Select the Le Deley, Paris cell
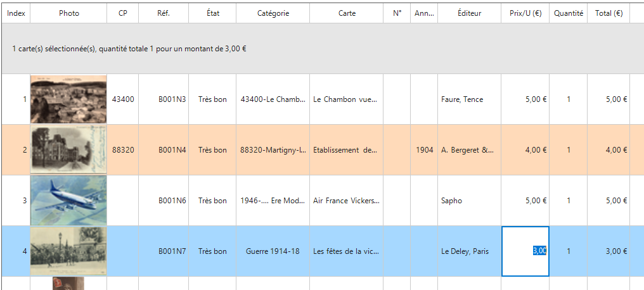The image size is (644, 290). (465, 251)
